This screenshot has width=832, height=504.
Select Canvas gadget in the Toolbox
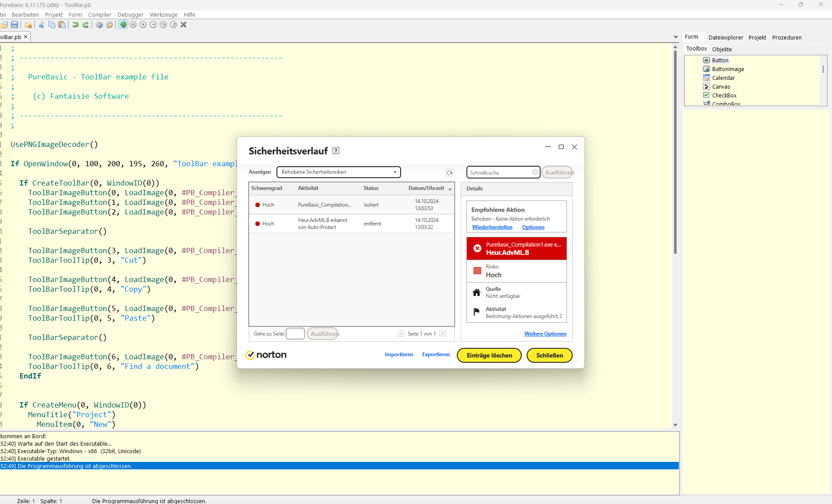coord(721,86)
